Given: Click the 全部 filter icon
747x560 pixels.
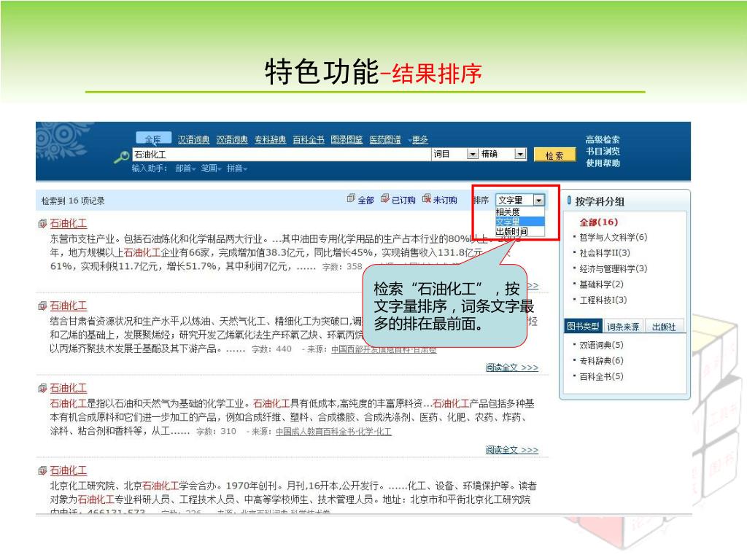Looking at the screenshot, I should (x=351, y=198).
